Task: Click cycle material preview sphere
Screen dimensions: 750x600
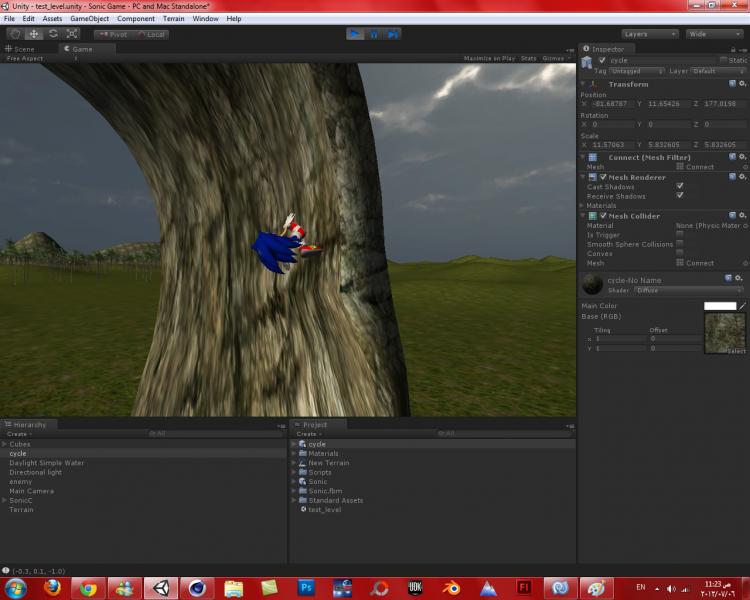Action: pyautogui.click(x=593, y=284)
